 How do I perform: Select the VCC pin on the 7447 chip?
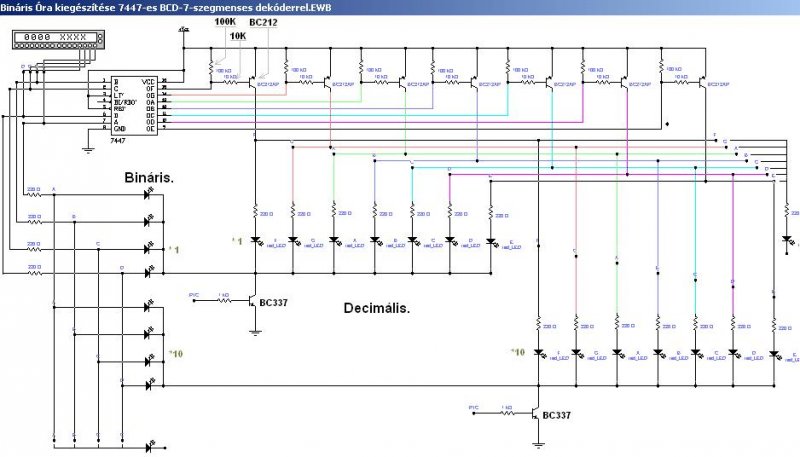pyautogui.click(x=148, y=82)
